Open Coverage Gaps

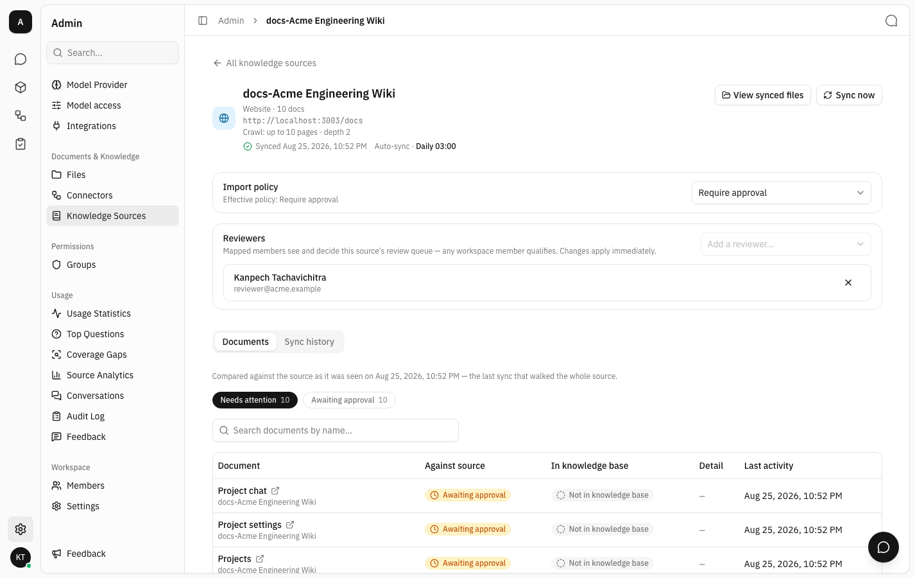coord(112,355)
